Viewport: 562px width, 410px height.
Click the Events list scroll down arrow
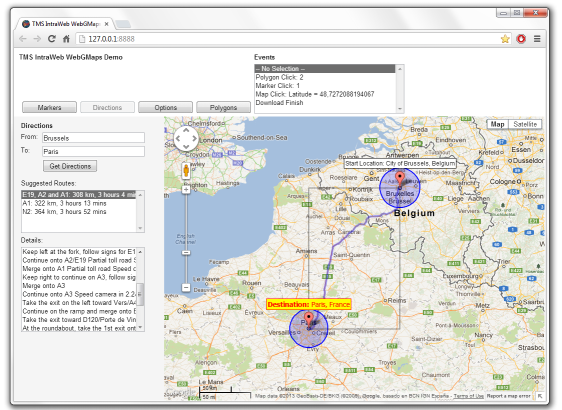coord(400,109)
